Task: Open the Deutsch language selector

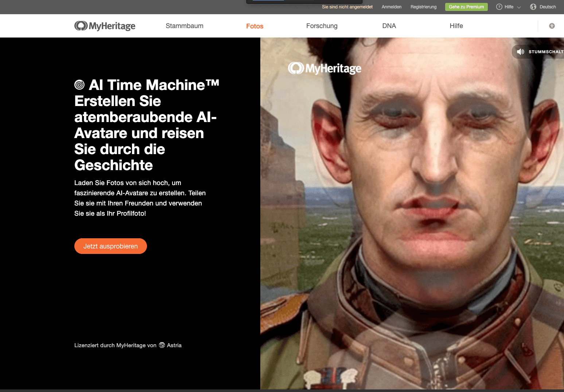Action: pos(543,7)
